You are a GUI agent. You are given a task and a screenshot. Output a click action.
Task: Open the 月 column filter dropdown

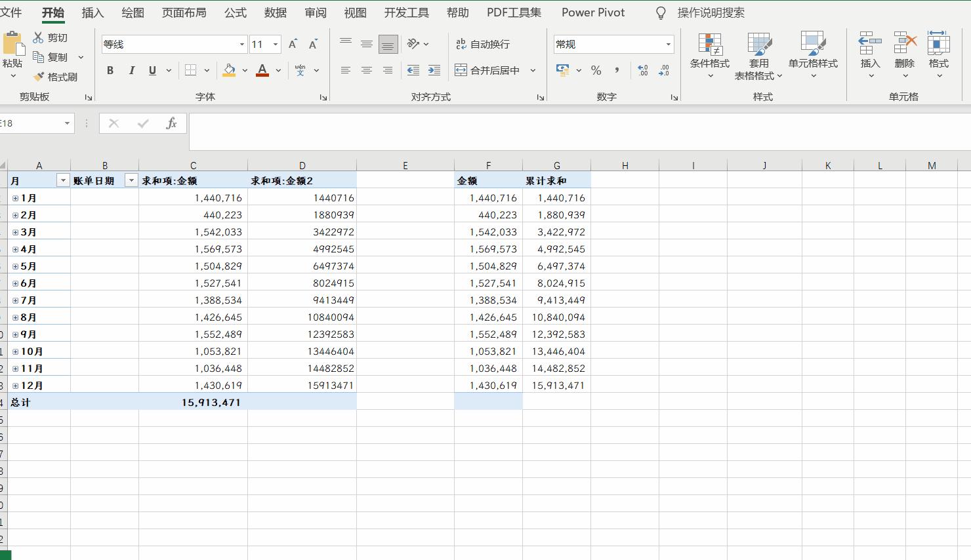[63, 180]
